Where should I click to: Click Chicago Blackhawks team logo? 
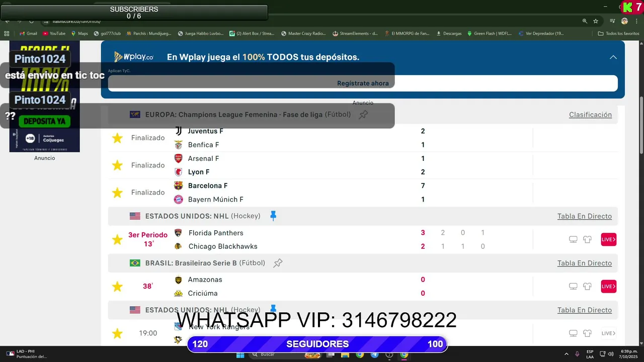click(178, 246)
